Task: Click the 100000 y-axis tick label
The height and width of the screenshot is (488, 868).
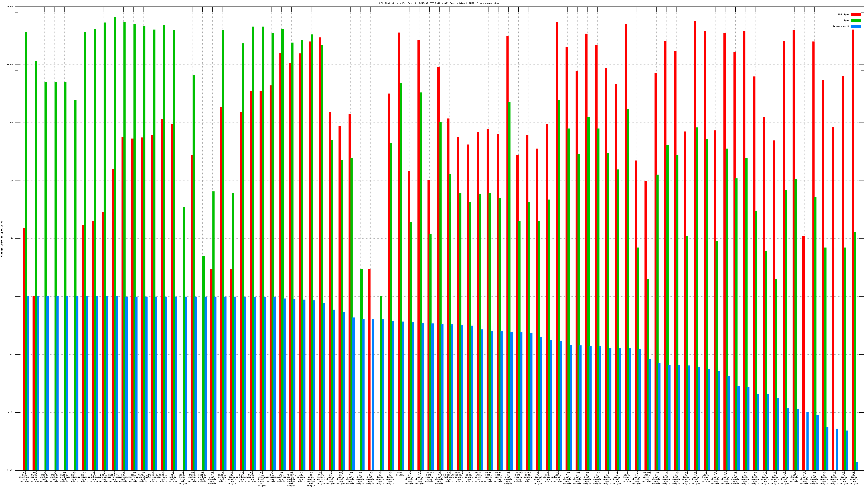Action: (10, 7)
